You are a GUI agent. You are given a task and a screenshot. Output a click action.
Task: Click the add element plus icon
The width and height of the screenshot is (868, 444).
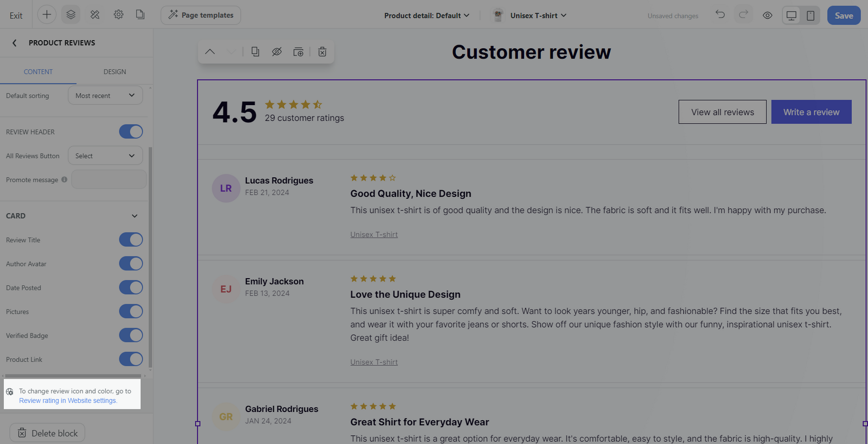(47, 15)
